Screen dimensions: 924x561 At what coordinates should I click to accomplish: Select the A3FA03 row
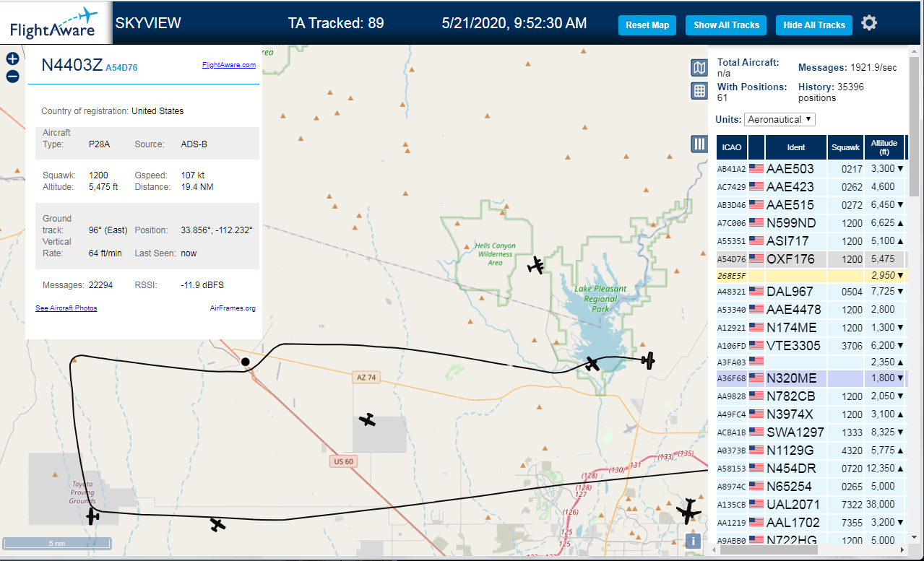(x=811, y=362)
